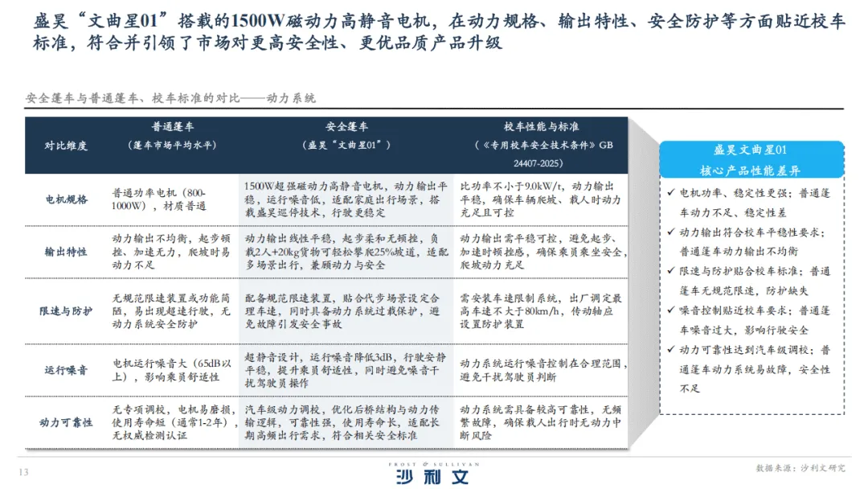This screenshot has height=489, width=868.
Task: Select the "校车性能与标准" column header
Action: pos(542,127)
